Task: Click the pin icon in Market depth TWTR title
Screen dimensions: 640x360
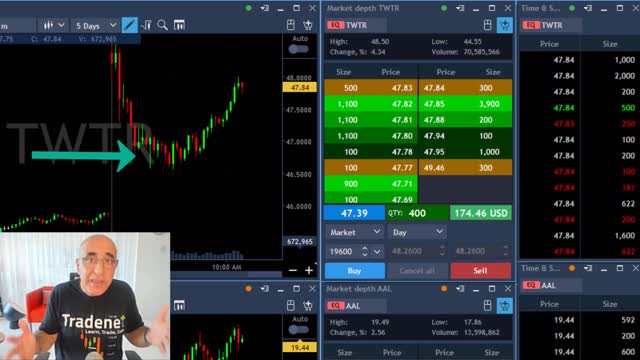Action: pyautogui.click(x=460, y=8)
